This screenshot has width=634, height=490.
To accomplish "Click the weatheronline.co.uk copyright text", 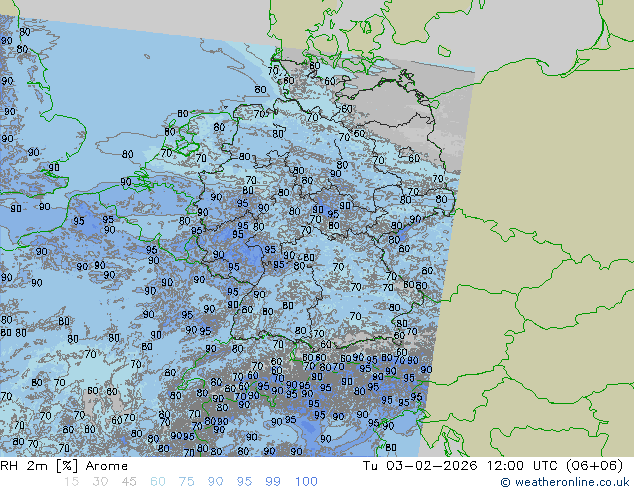I will (x=565, y=482).
